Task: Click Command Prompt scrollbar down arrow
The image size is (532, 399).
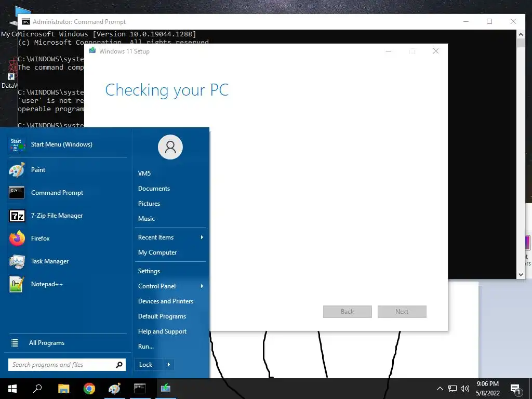Action: (521, 275)
